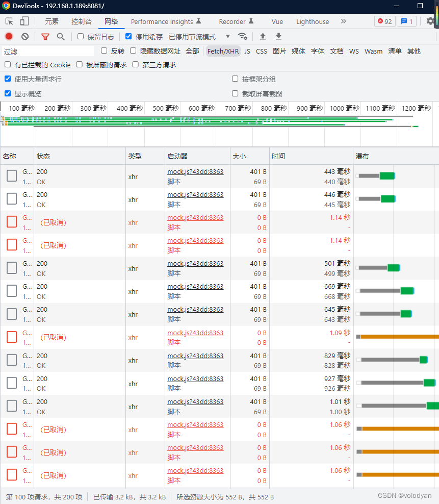Filter requests by 清单
The height and width of the screenshot is (504, 439).
(395, 51)
